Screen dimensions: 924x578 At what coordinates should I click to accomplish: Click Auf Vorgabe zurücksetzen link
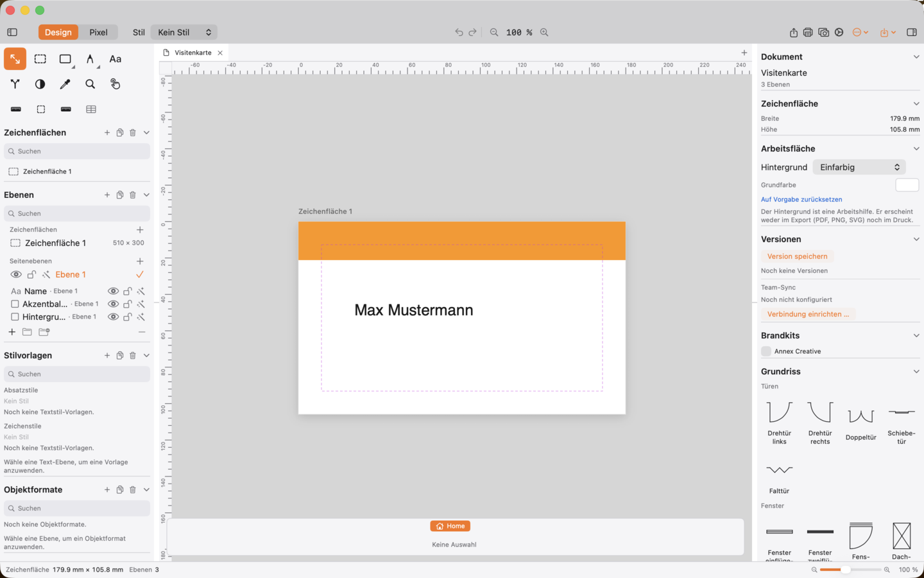(801, 200)
